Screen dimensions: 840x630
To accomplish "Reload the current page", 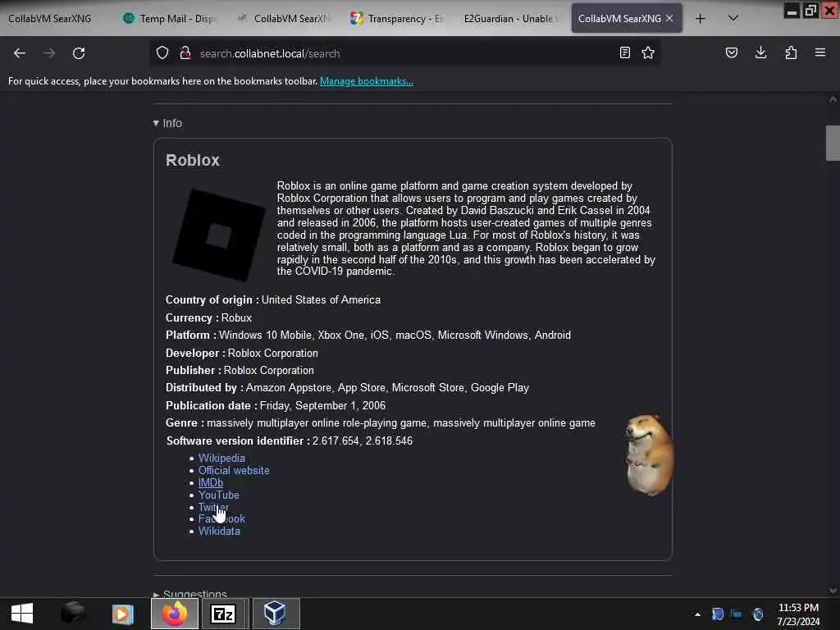I will (79, 53).
